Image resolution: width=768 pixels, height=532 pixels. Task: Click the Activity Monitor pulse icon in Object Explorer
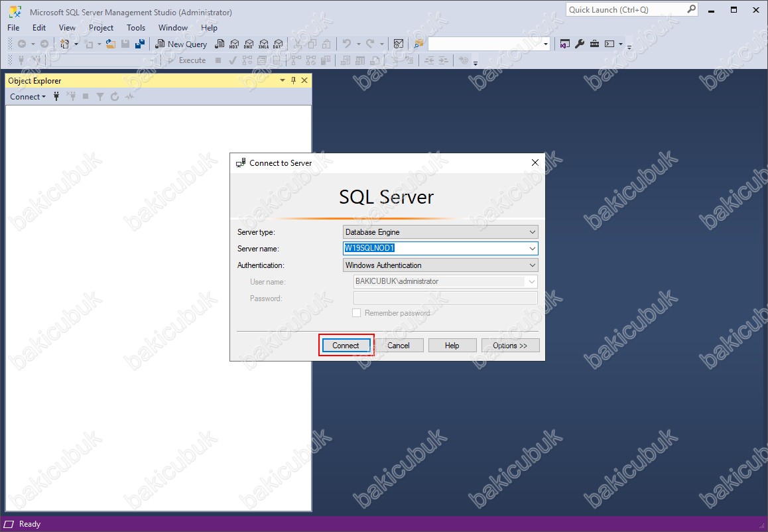tap(129, 96)
